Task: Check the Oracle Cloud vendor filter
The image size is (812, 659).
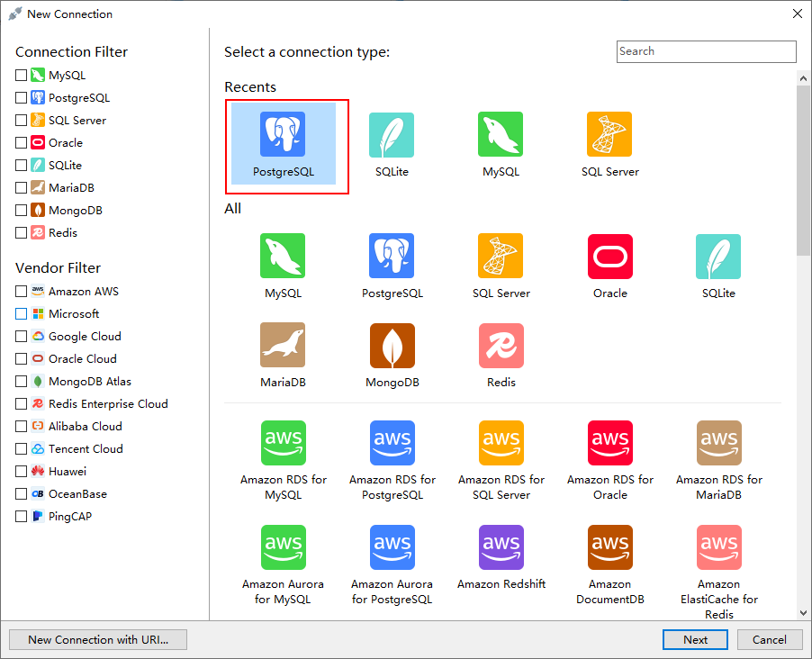Action: click(22, 358)
